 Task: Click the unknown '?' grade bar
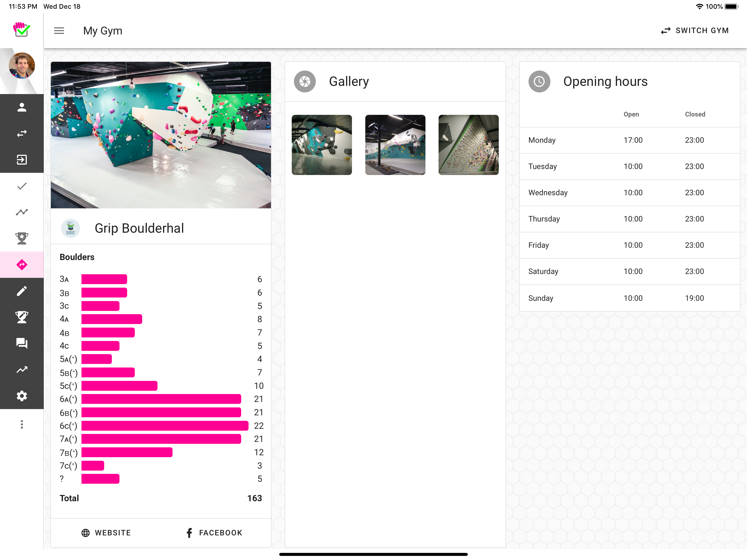point(100,479)
